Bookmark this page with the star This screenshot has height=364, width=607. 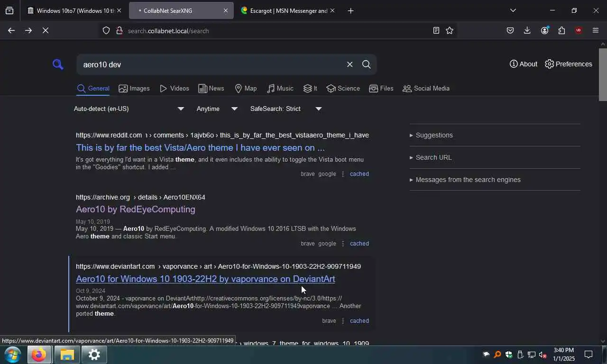tap(450, 30)
